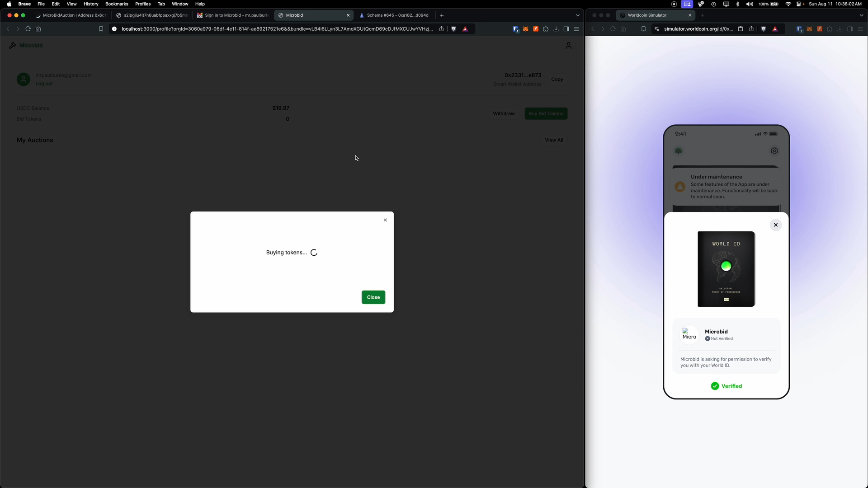Switch to the s2ipgjiu4it7n6uabfppaxxgj7b5m tab
The width and height of the screenshot is (868, 488).
pyautogui.click(x=151, y=15)
